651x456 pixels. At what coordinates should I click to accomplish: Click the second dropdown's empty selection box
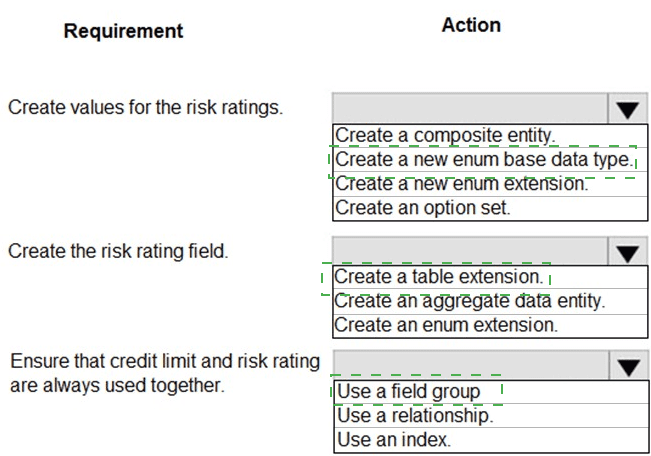click(470, 252)
